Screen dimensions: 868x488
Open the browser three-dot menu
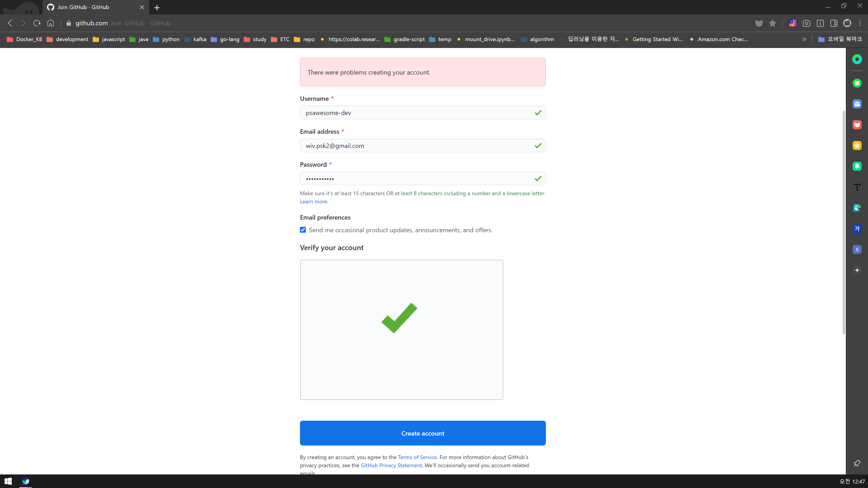tap(860, 23)
